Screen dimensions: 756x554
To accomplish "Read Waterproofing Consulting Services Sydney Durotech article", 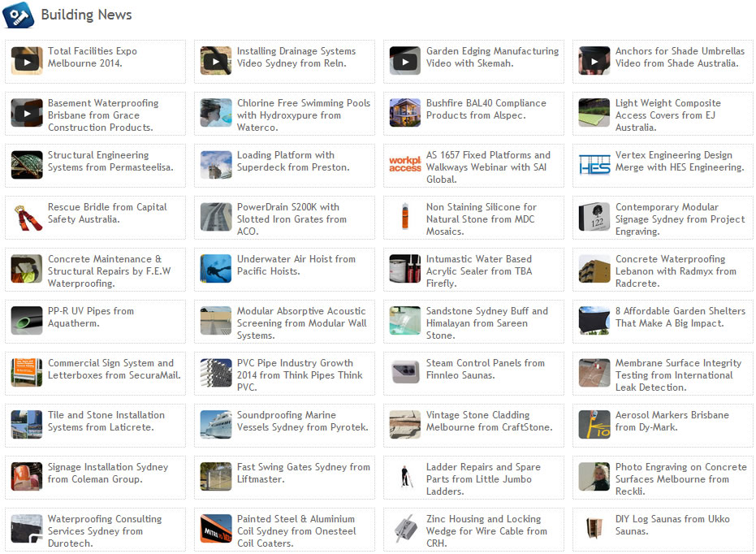I will click(x=105, y=531).
